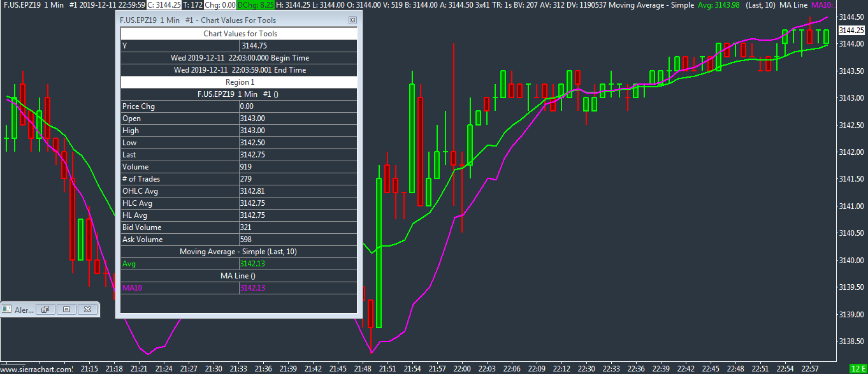Click the Ask Volume value 598
This screenshot has width=868, height=374.
click(298, 240)
